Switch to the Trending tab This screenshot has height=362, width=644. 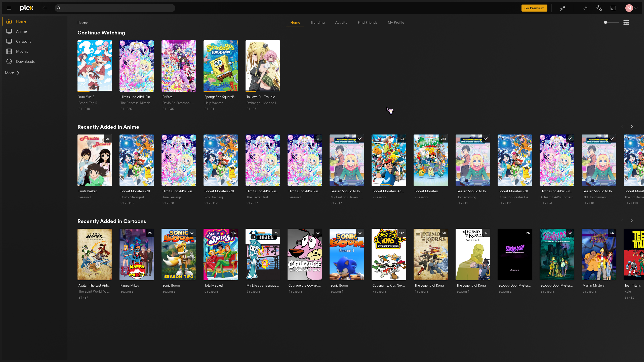coord(317,22)
